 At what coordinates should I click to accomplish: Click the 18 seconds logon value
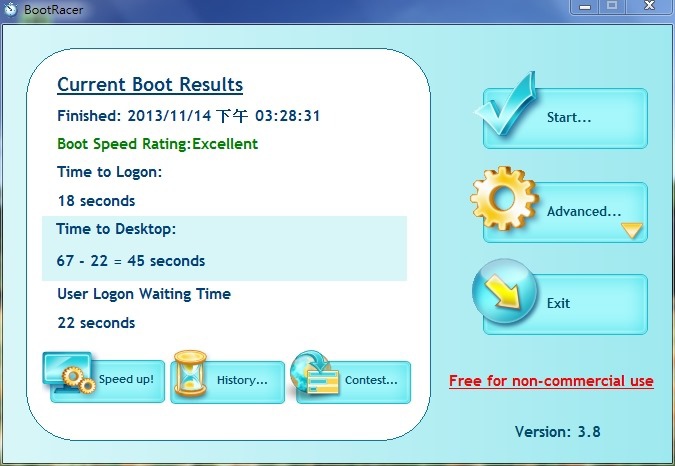(x=96, y=201)
